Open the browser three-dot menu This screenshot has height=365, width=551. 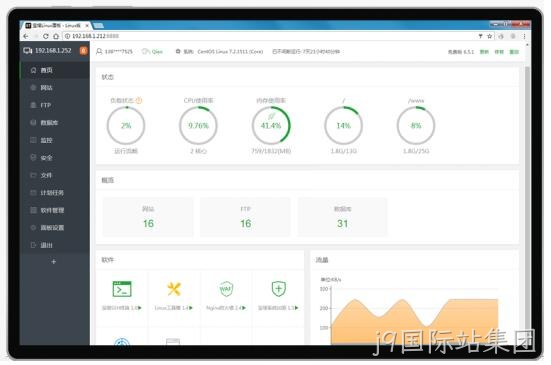coord(524,36)
